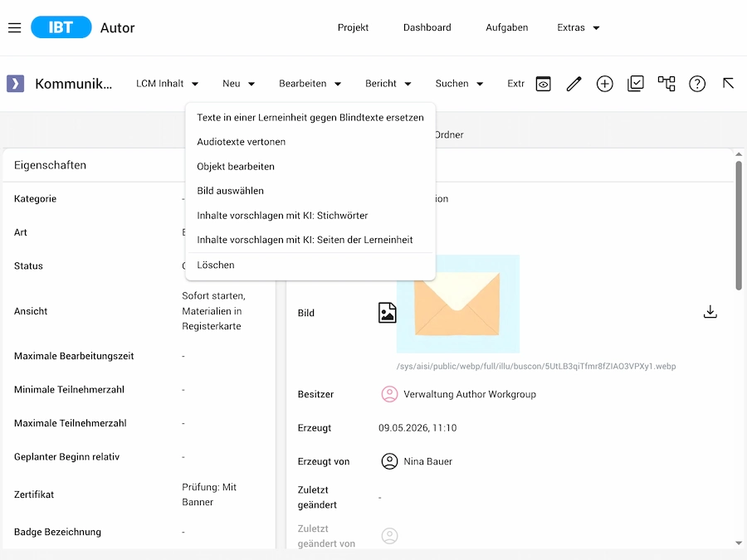Click the Autor application title
The height and width of the screenshot is (560, 747).
(x=117, y=27)
